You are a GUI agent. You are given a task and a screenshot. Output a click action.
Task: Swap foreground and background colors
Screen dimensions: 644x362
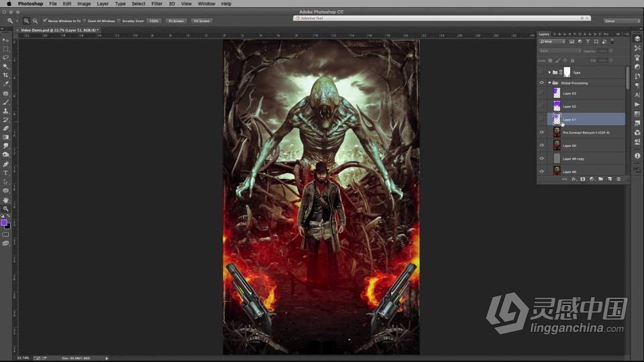coord(9,216)
